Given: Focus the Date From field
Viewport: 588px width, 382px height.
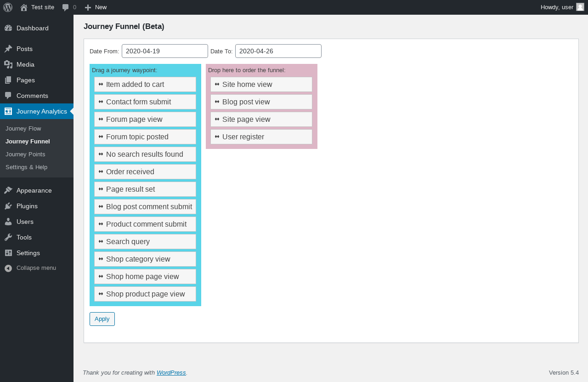Looking at the screenshot, I should click(165, 51).
